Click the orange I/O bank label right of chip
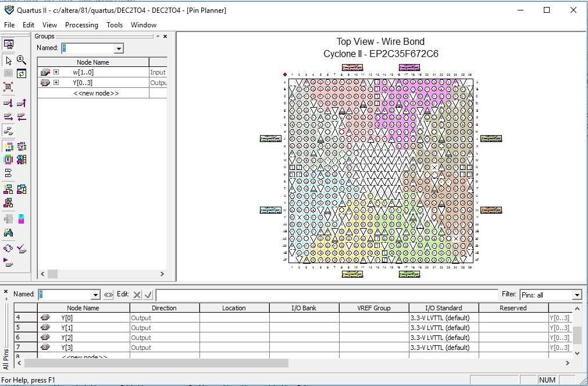Image resolution: width=588 pixels, height=386 pixels. [x=491, y=210]
